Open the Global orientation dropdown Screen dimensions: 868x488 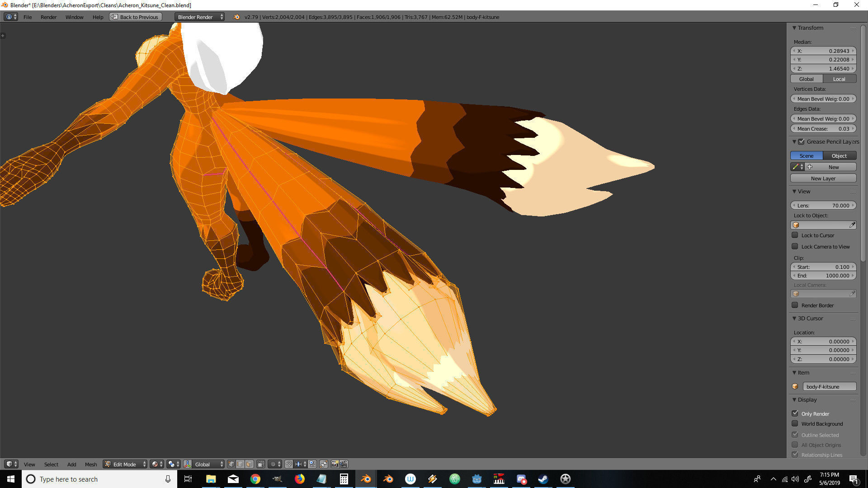[x=209, y=464]
